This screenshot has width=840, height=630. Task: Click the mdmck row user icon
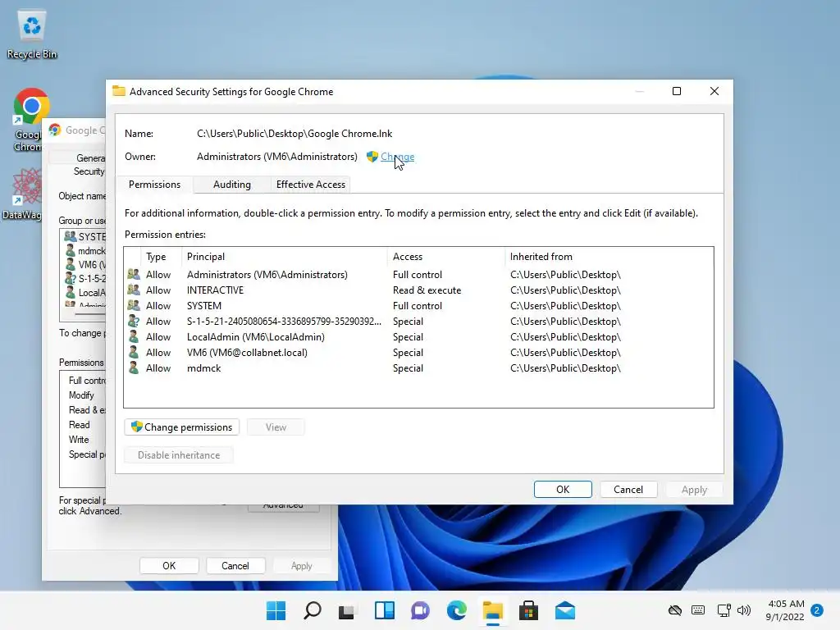tap(134, 367)
